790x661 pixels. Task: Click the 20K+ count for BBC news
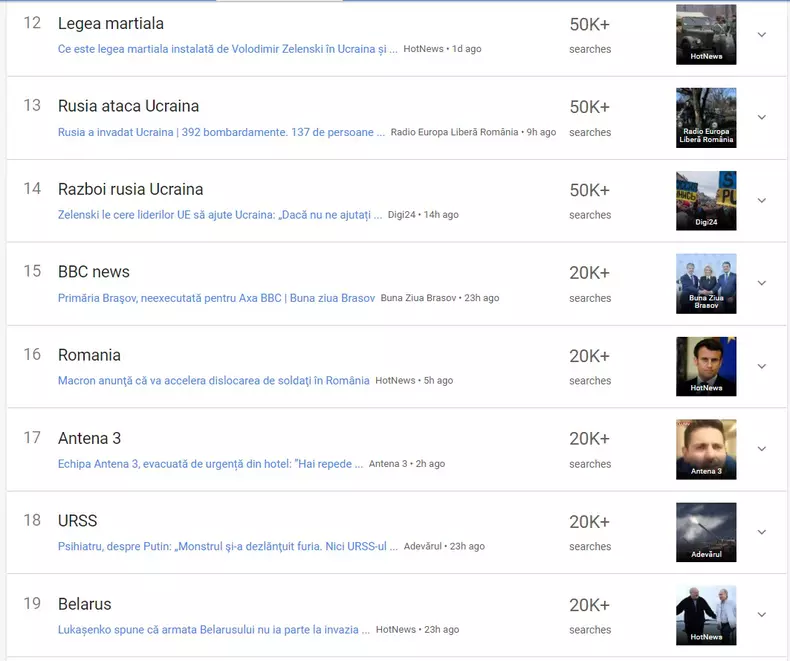tap(589, 273)
